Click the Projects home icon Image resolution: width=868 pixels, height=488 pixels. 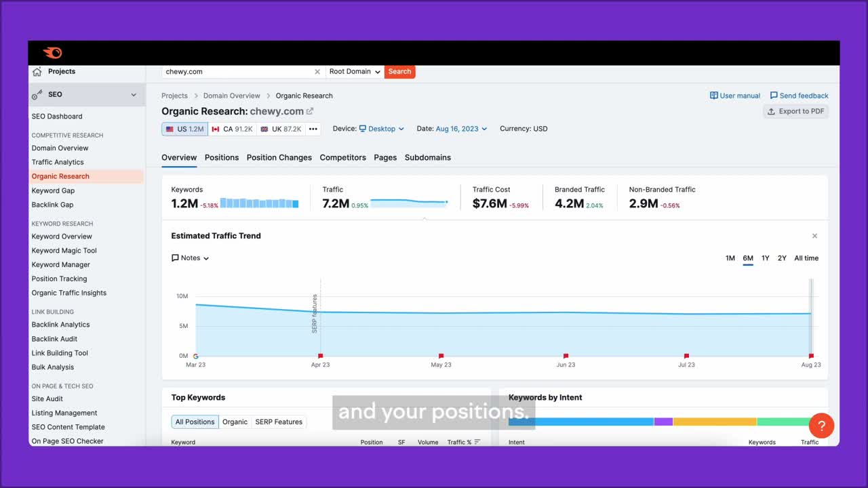[37, 72]
